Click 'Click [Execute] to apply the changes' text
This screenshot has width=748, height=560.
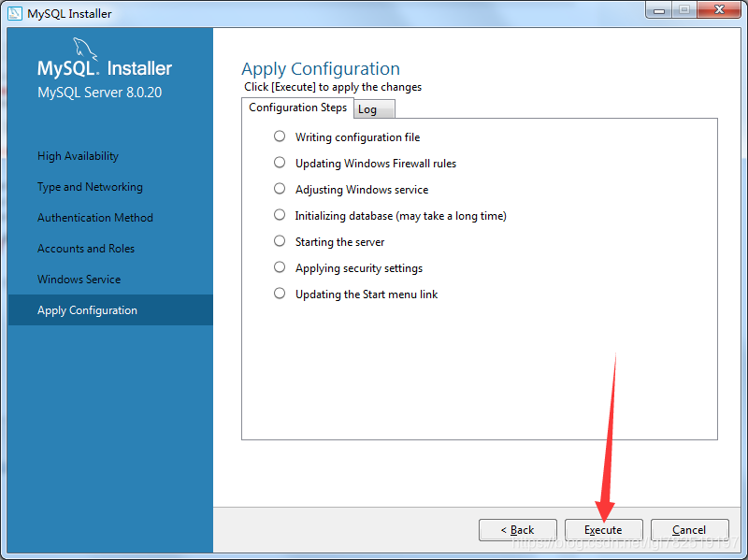[333, 87]
